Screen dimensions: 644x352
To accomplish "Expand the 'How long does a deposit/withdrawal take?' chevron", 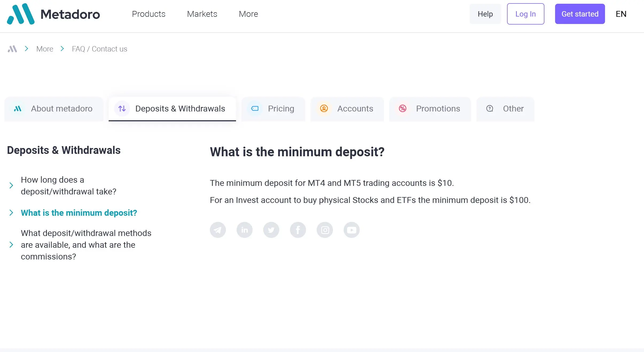I will 11,186.
